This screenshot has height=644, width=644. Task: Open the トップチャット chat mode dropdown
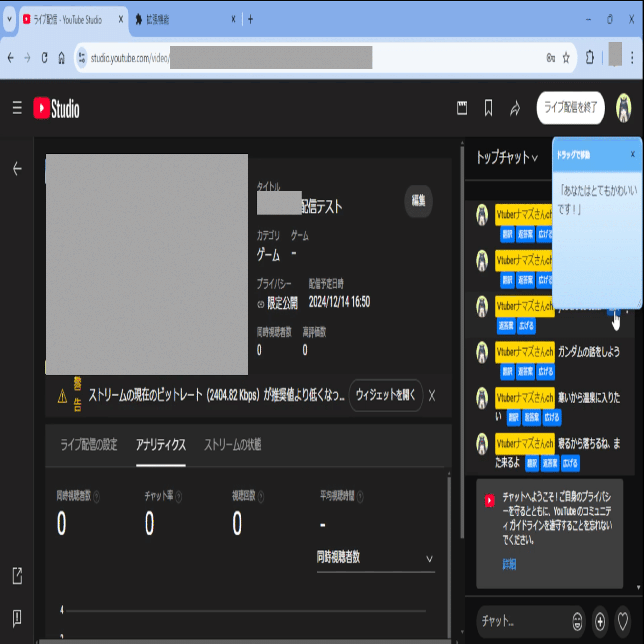507,158
